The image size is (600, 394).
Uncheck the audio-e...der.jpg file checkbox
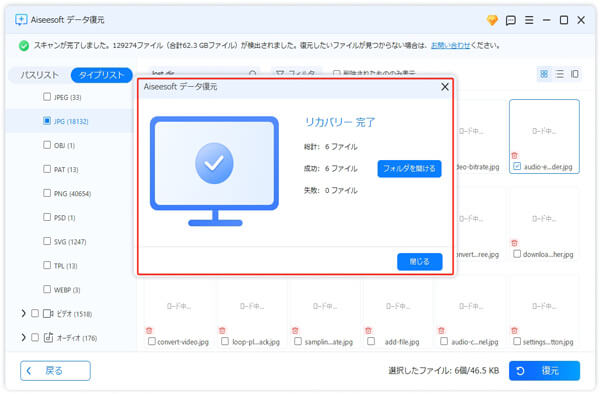click(x=517, y=166)
